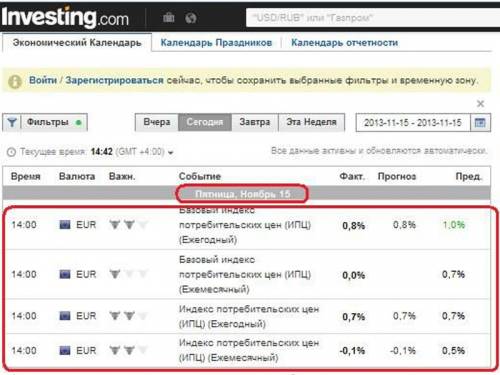Image resolution: width=500 pixels, height=375 pixels.
Task: Click actual value 0,0%
Action: [354, 275]
